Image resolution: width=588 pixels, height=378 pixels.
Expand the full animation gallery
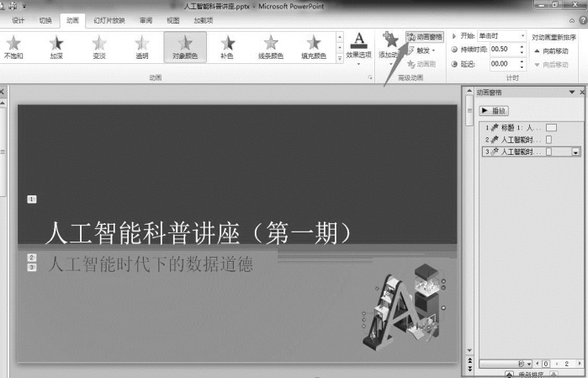(x=340, y=58)
